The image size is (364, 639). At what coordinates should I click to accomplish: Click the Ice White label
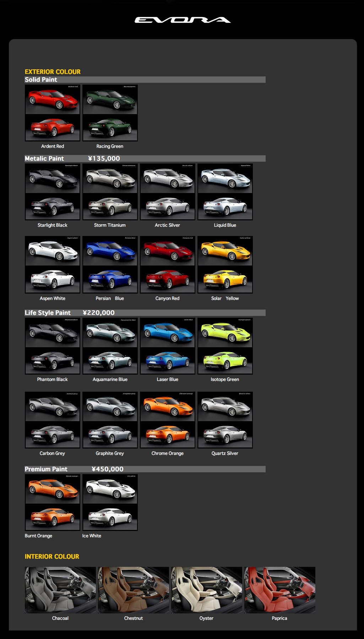(92, 536)
